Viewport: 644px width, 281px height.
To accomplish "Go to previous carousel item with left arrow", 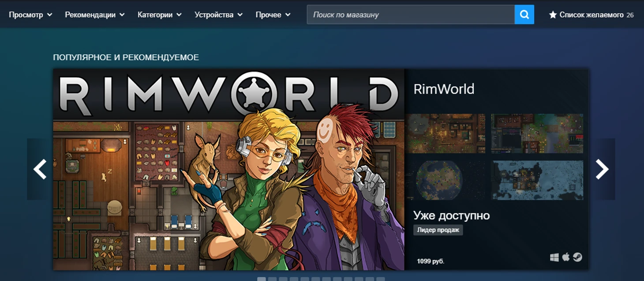I will (40, 169).
